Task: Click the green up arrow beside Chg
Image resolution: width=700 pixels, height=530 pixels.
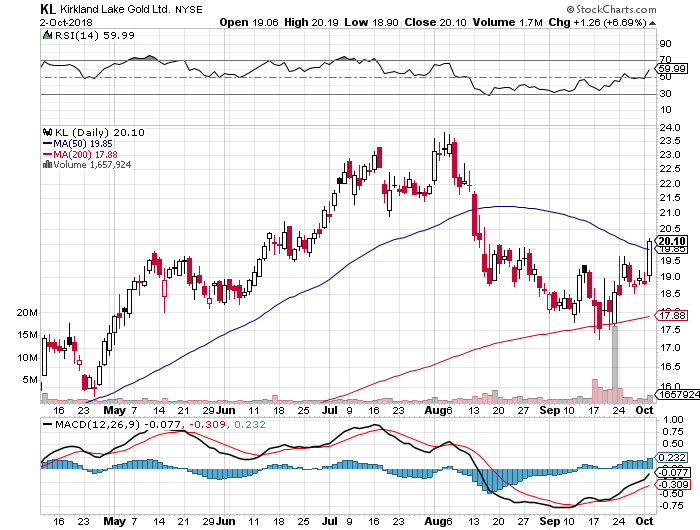Action: coord(653,23)
